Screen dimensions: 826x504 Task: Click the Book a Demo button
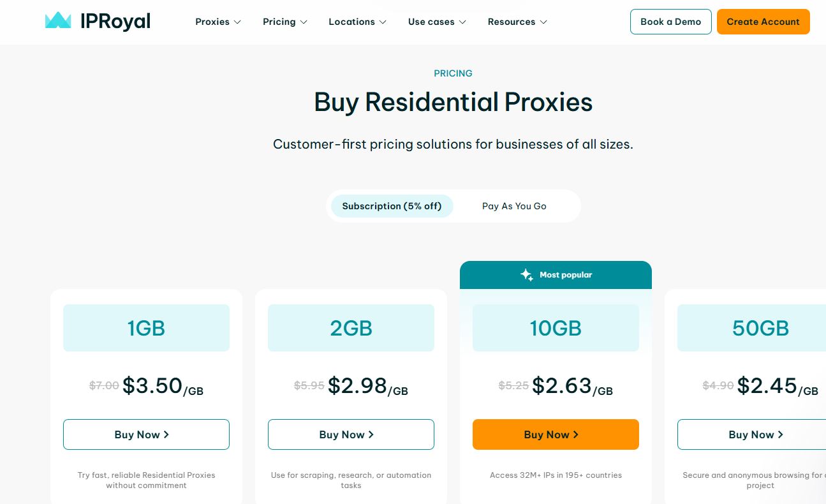(671, 22)
